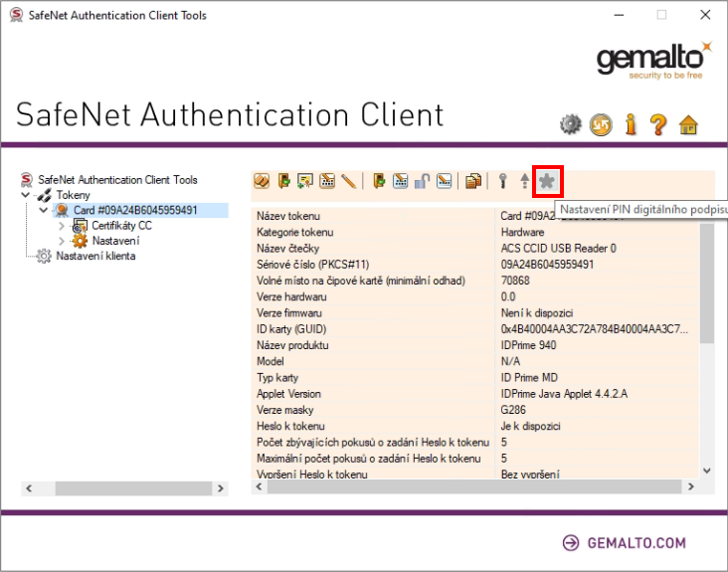Click the tree panel horizontal scrollbar thumb
Image resolution: width=728 pixels, height=572 pixels.
pyautogui.click(x=133, y=488)
